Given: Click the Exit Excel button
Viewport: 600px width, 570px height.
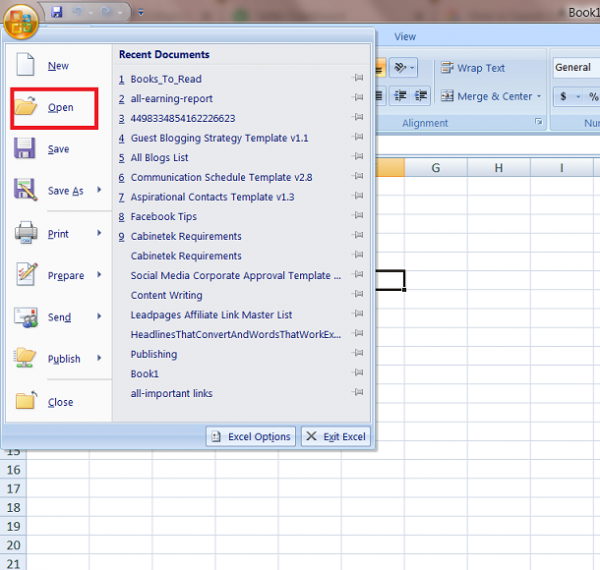Looking at the screenshot, I should coord(336,436).
